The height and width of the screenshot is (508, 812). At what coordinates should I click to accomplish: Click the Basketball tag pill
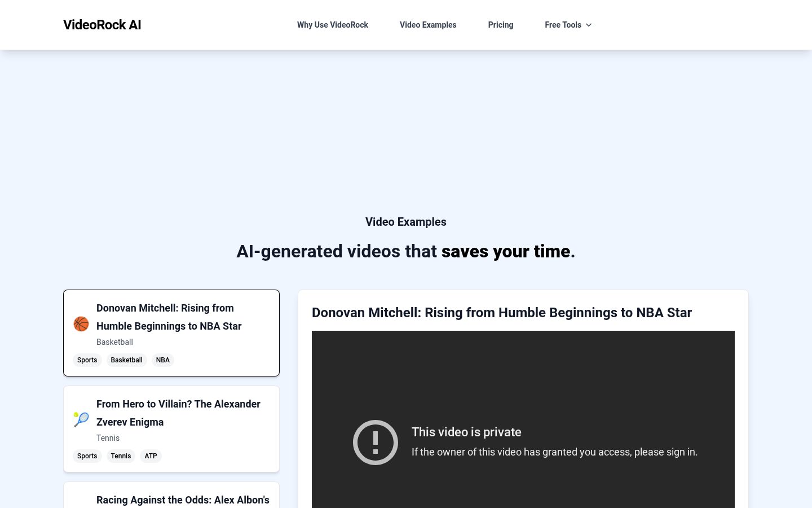point(127,360)
